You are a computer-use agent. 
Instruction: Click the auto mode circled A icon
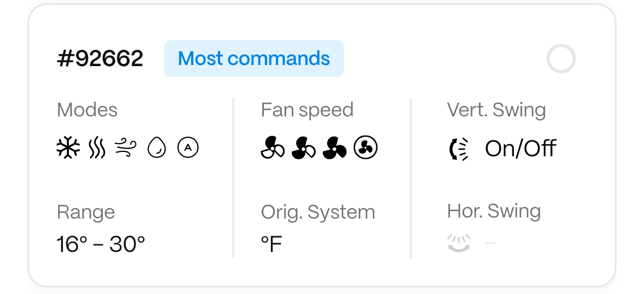pyautogui.click(x=188, y=148)
